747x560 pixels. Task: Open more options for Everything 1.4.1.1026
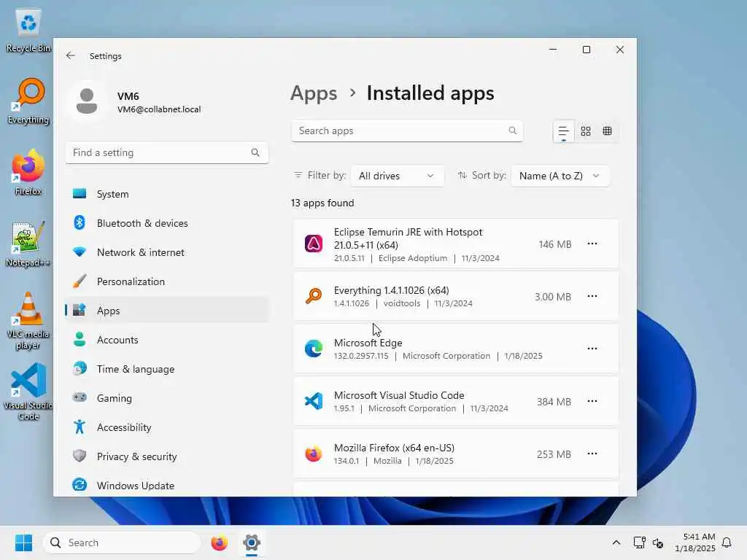[592, 296]
